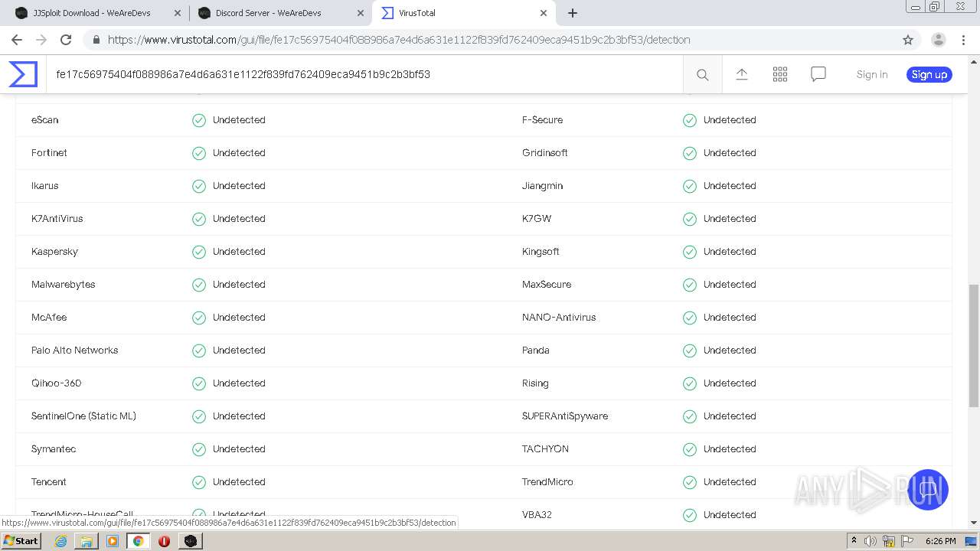Click the Symantec engine name

click(x=54, y=449)
